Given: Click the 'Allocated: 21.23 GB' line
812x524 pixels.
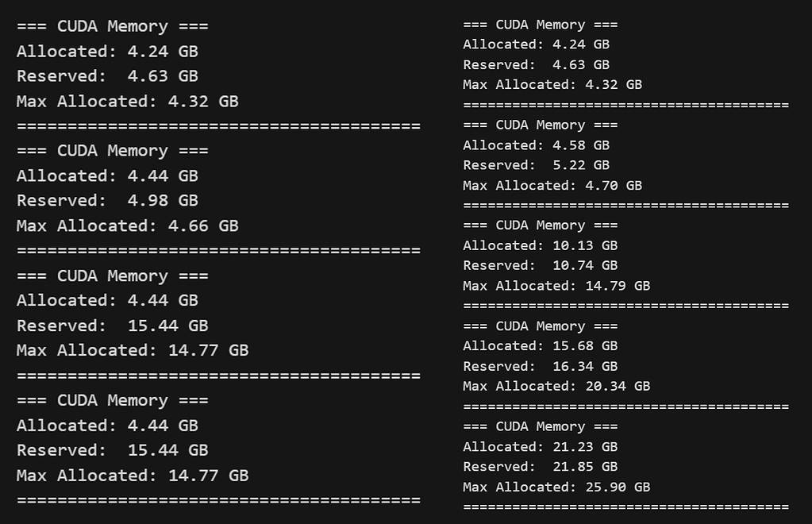Looking at the screenshot, I should tap(540, 446).
